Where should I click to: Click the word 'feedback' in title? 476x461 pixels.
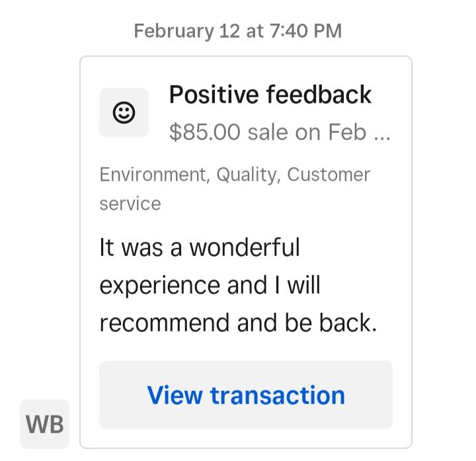coord(319,95)
